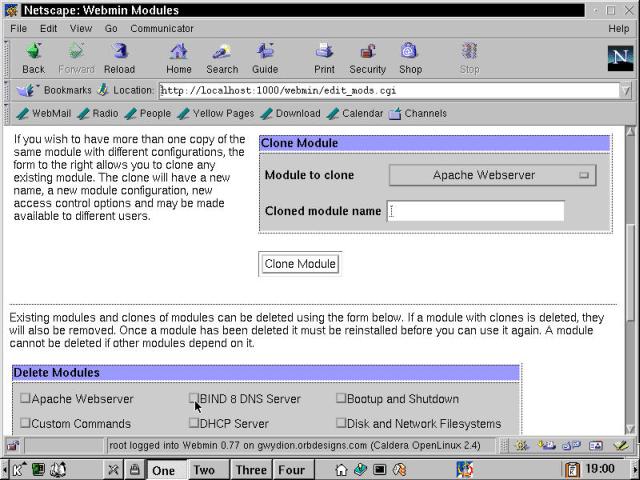Go to the Home page icon
Image resolution: width=640 pixels, height=480 pixels.
tap(179, 57)
